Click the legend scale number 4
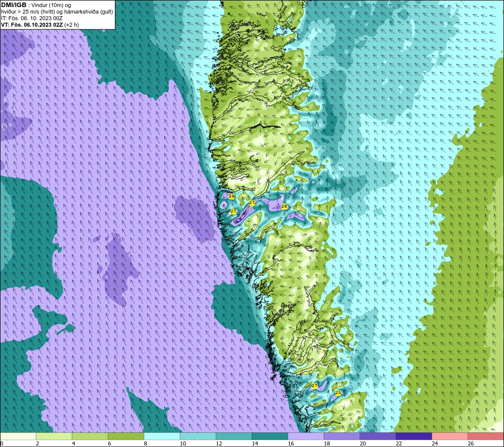The width and height of the screenshot is (504, 447). tap(74, 443)
